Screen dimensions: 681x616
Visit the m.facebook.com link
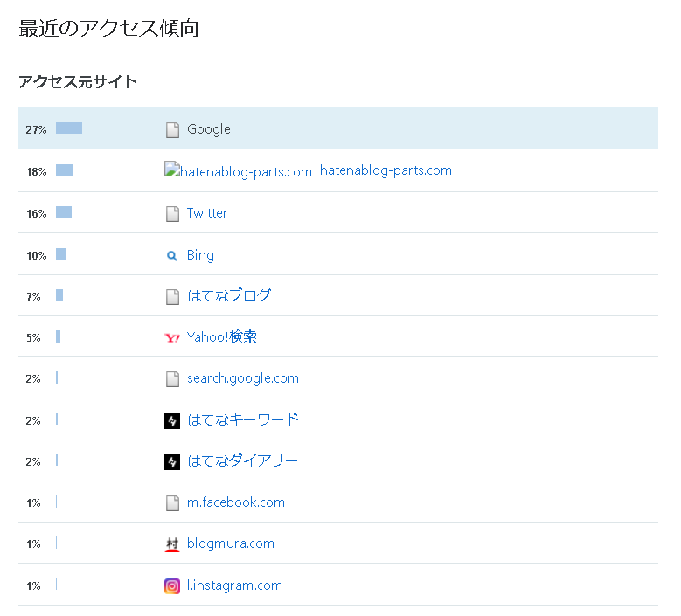[236, 502]
